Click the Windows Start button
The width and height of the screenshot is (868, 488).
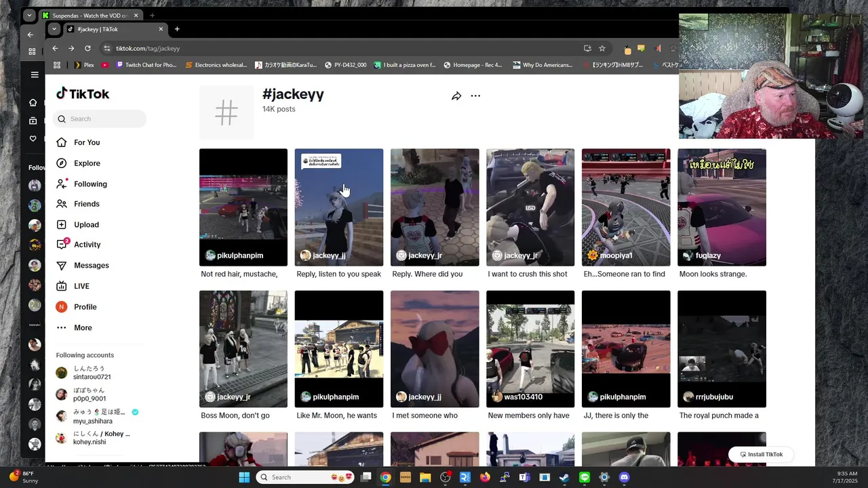(x=244, y=477)
